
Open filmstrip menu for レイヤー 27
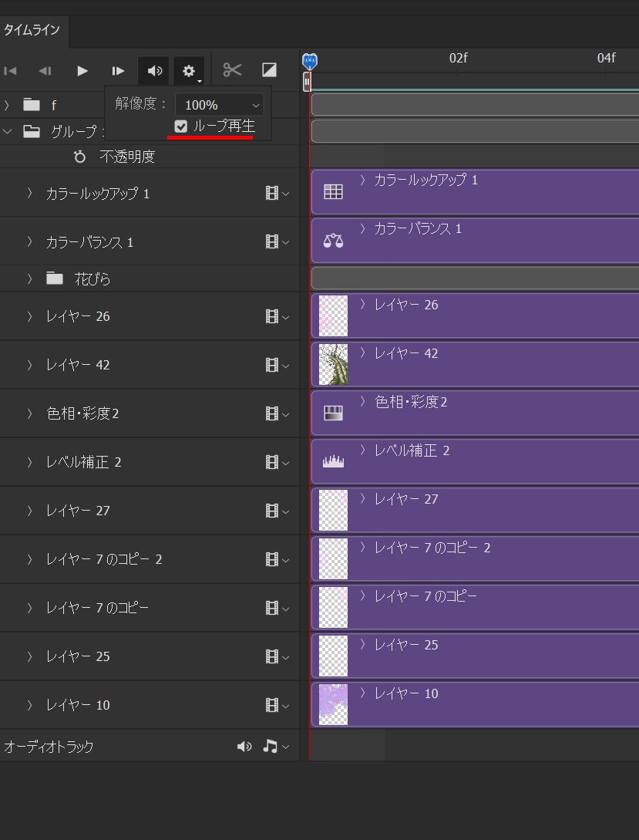point(277,511)
